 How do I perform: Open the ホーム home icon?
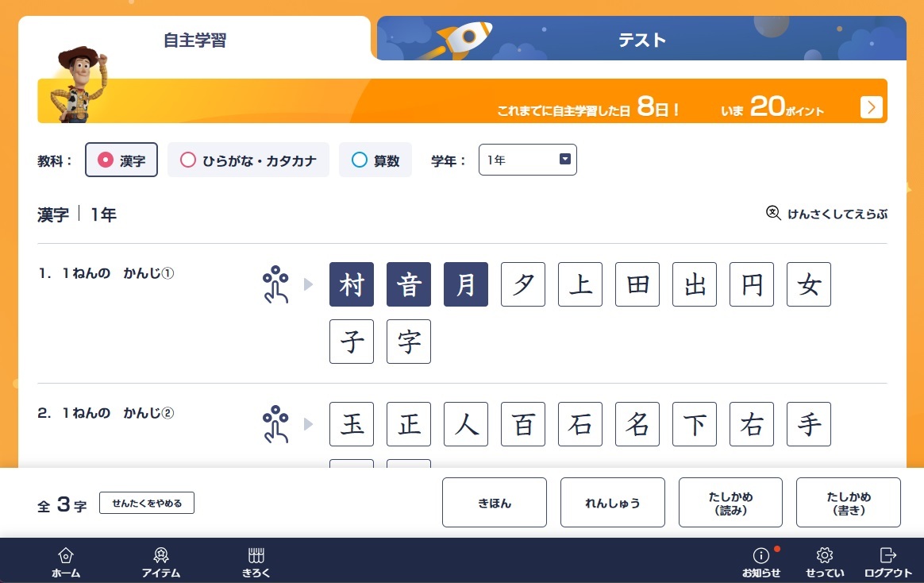click(x=66, y=556)
